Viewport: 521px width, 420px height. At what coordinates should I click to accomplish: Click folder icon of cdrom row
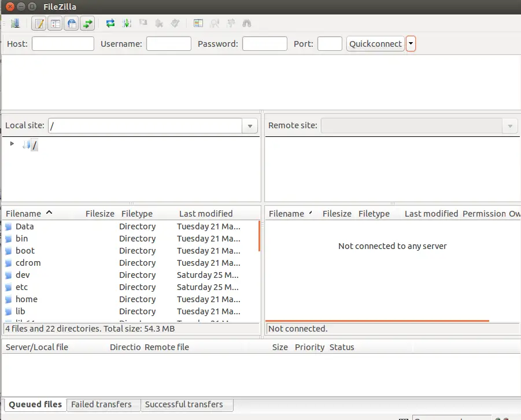point(9,263)
